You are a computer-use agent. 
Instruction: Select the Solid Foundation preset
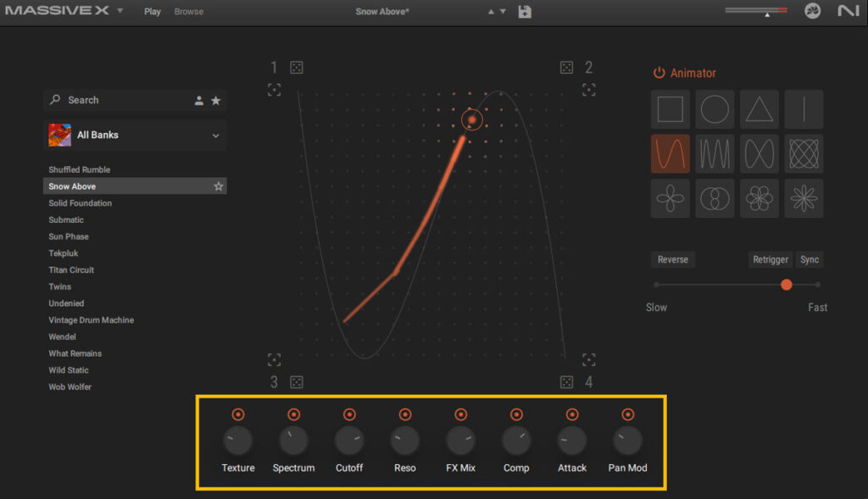pos(81,203)
